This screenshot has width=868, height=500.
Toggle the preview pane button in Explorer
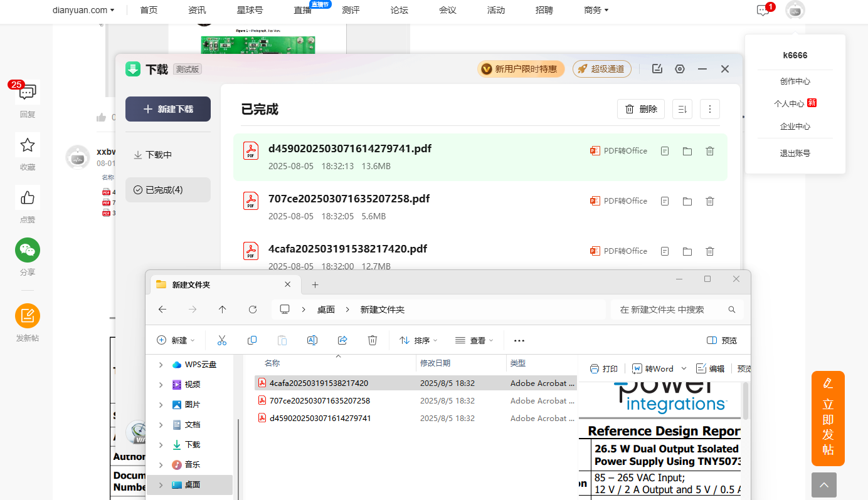(722, 340)
